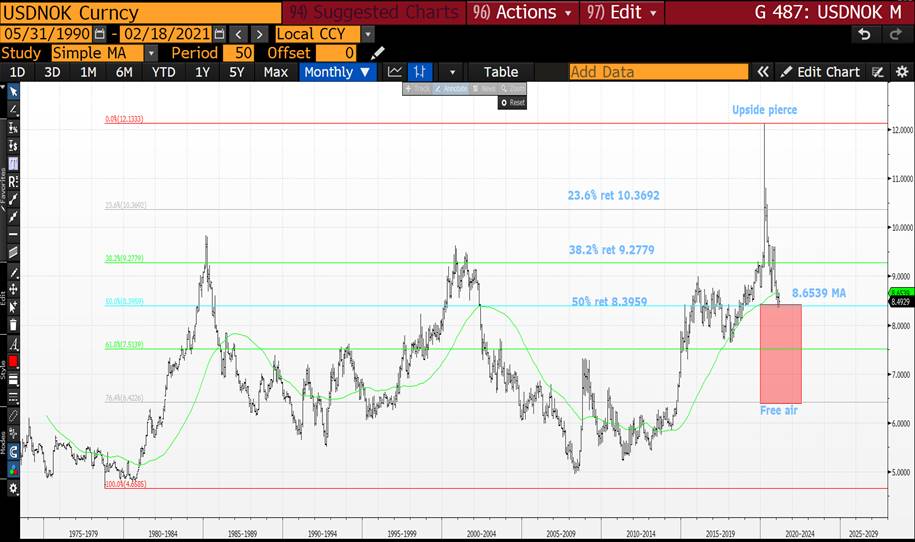915x542 pixels.
Task: Open the Monthly periodicity dropdown
Action: 337,72
